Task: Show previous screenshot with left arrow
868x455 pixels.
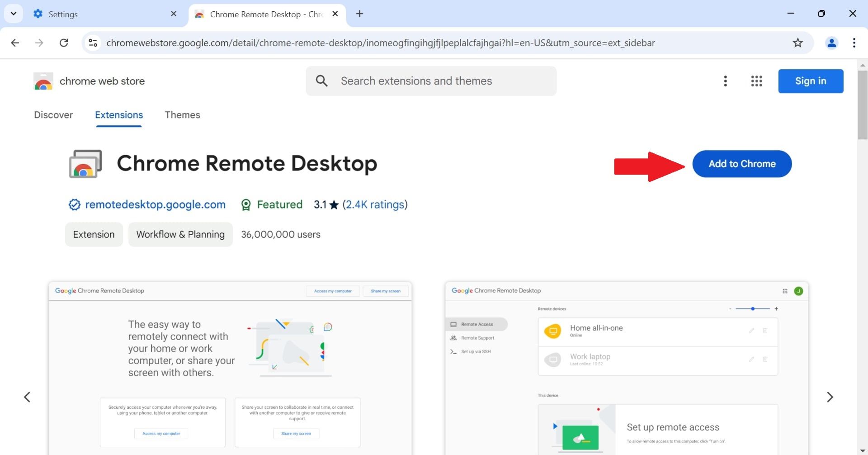Action: coord(27,397)
